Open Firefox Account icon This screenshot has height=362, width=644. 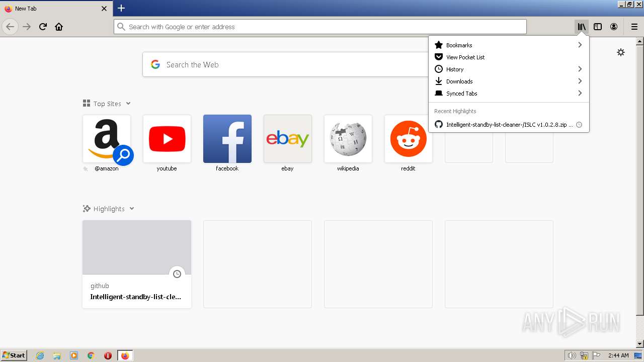pyautogui.click(x=614, y=27)
